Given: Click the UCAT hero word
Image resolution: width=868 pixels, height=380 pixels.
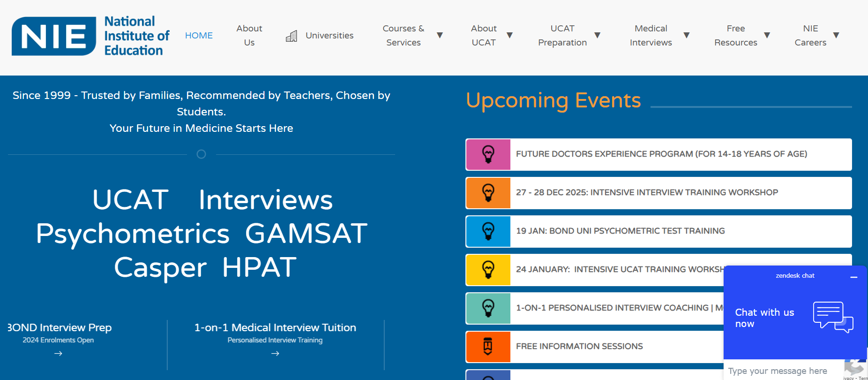Looking at the screenshot, I should (130, 199).
